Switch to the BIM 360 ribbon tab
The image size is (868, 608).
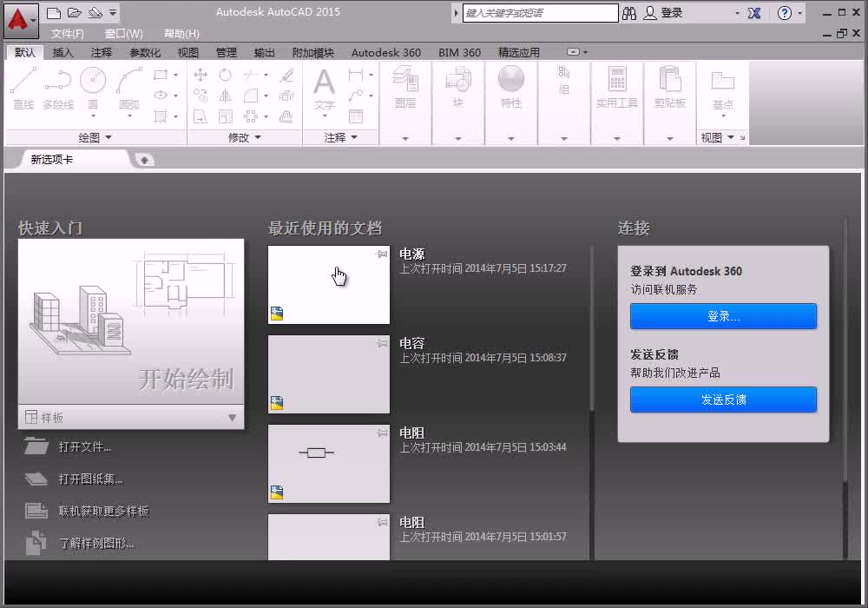coord(459,53)
